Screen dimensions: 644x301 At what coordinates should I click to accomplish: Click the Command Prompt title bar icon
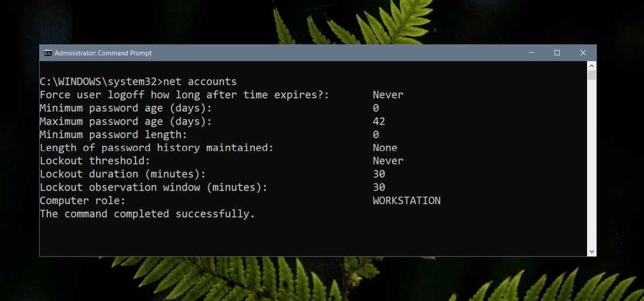(x=48, y=53)
